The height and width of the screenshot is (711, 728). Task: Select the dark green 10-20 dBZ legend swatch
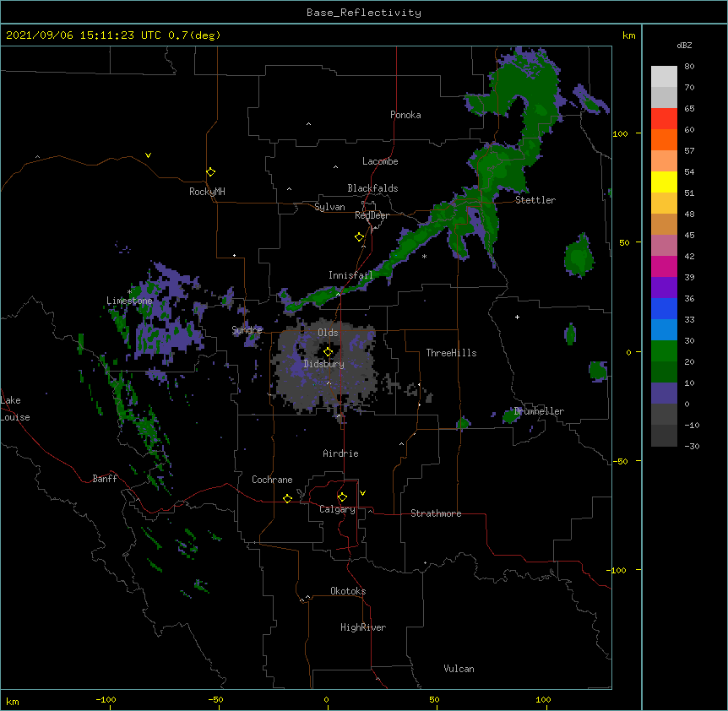664,372
